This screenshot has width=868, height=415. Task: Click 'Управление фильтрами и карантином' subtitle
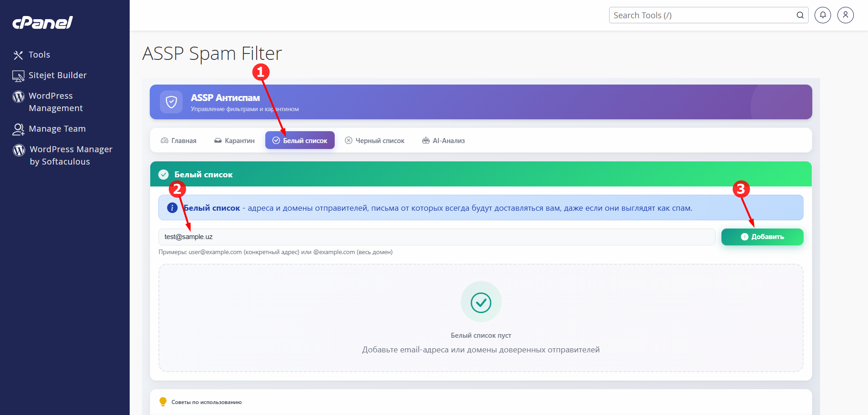coord(245,109)
